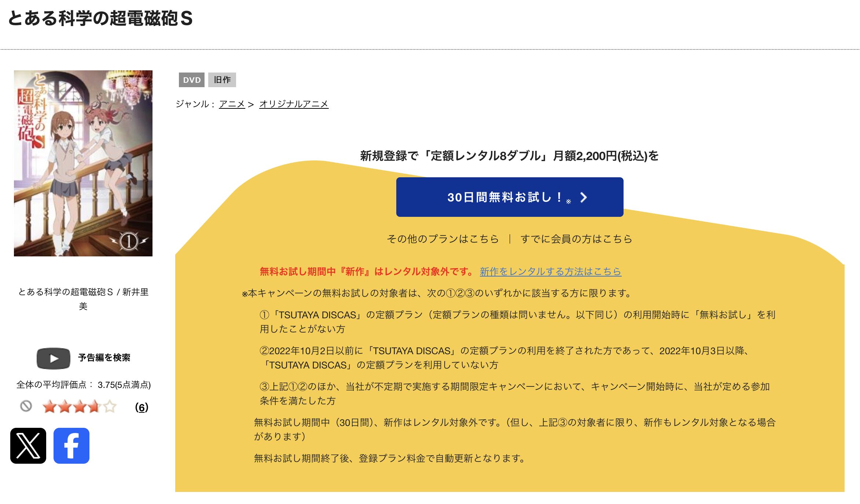
Task: Click the caption とある科学の超電磁砲S / 新井里美
Action: click(83, 299)
